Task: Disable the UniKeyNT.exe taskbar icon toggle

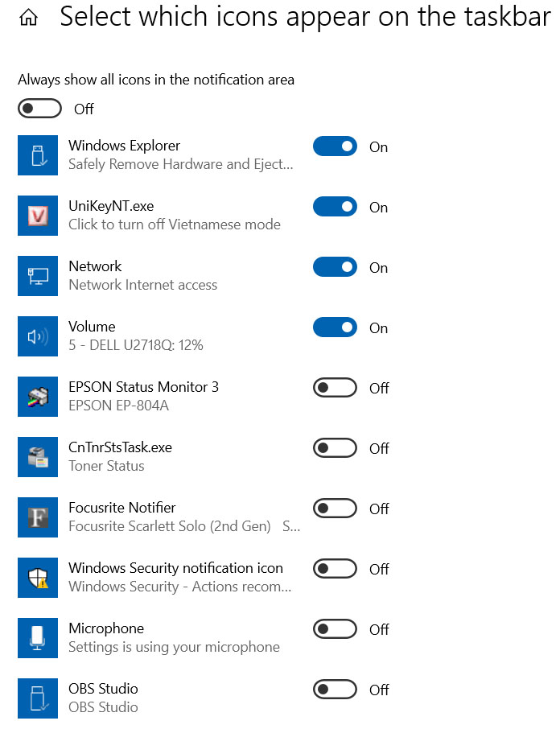Action: point(335,207)
